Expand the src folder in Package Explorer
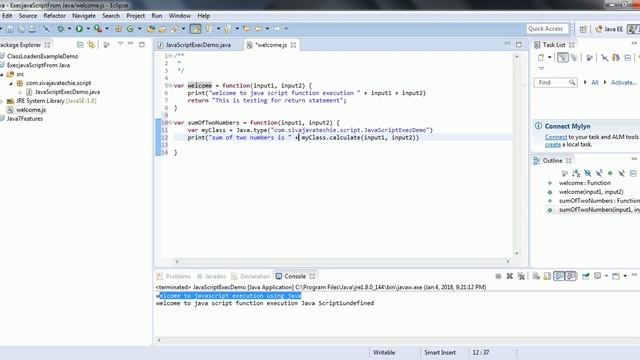The height and width of the screenshot is (360, 640). pos(2,74)
